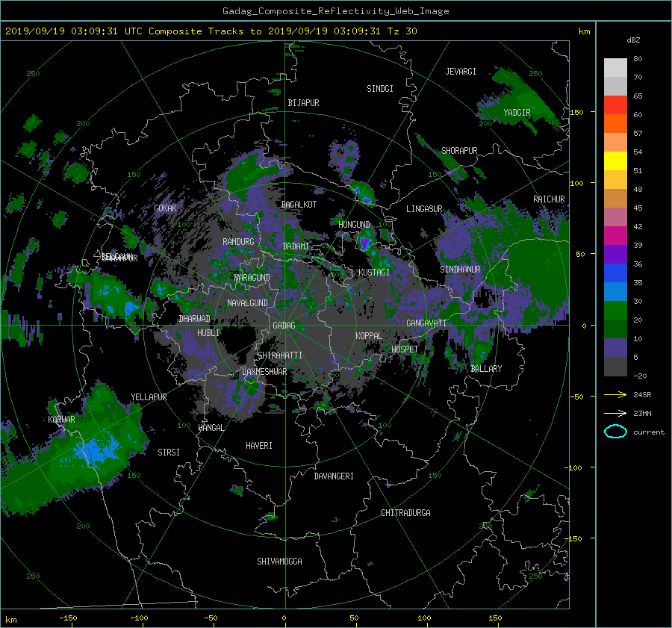This screenshot has width=672, height=628.
Task: Click the SINDGI city label
Action: coord(380,89)
